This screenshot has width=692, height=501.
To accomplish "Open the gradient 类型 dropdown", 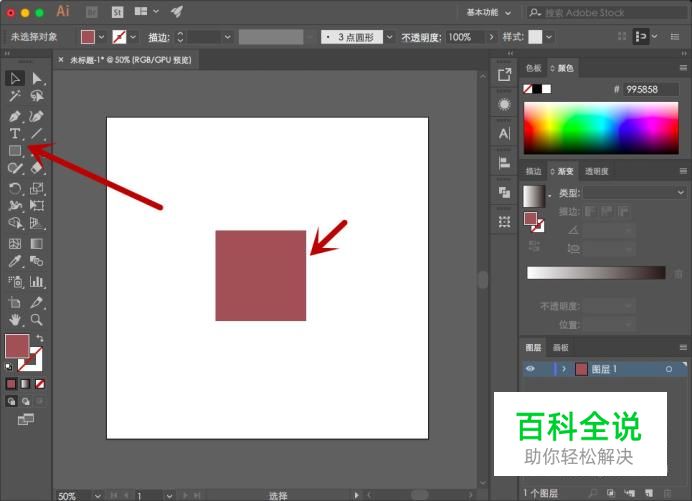I will 635,192.
